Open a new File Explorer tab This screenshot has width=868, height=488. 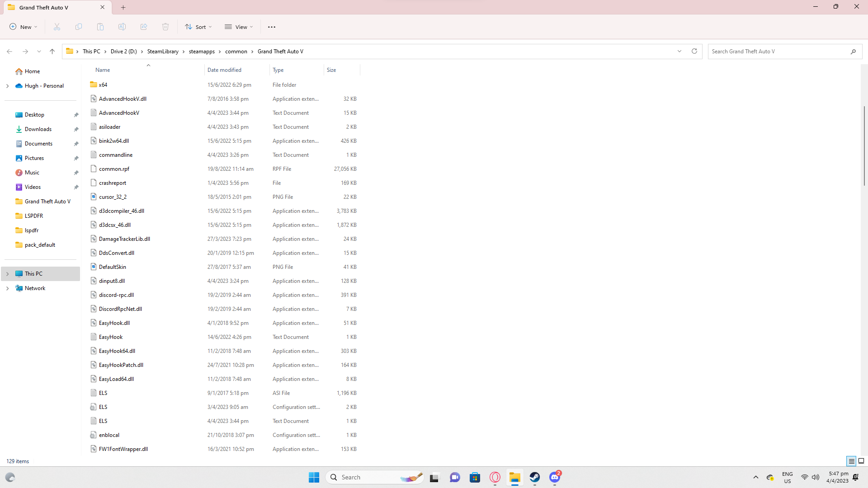point(123,7)
